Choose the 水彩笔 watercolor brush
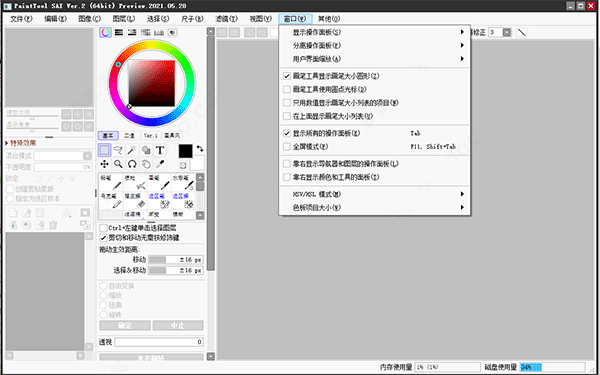The image size is (600, 375). (x=183, y=183)
